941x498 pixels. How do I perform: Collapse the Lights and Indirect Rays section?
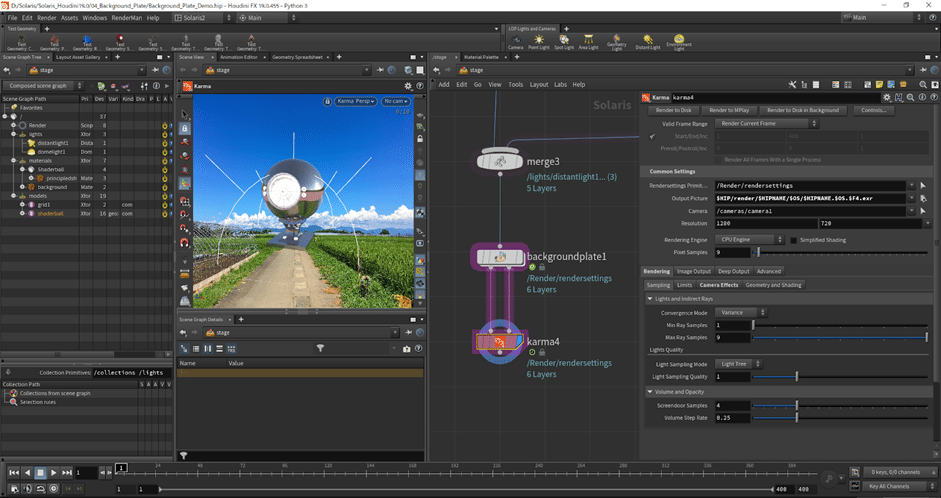(651, 298)
